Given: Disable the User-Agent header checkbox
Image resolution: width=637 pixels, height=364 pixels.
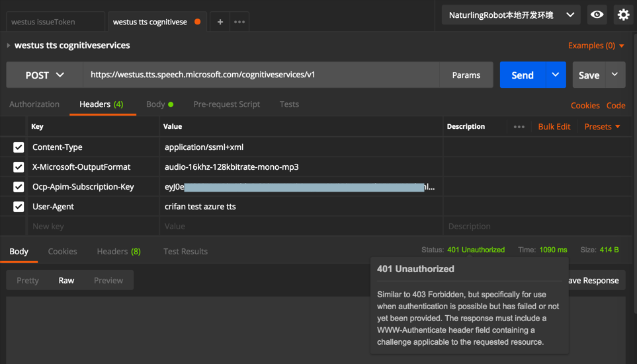Looking at the screenshot, I should (19, 207).
